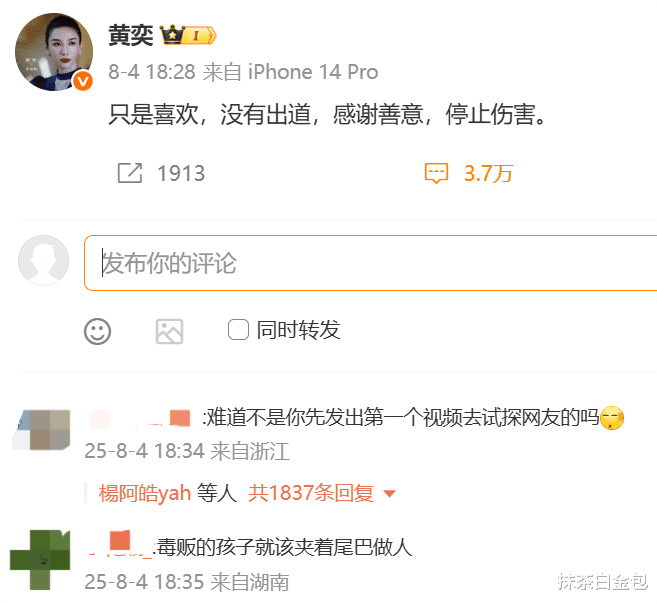657x603 pixels.
Task: Open 黄奕's profile avatar
Action: click(54, 52)
